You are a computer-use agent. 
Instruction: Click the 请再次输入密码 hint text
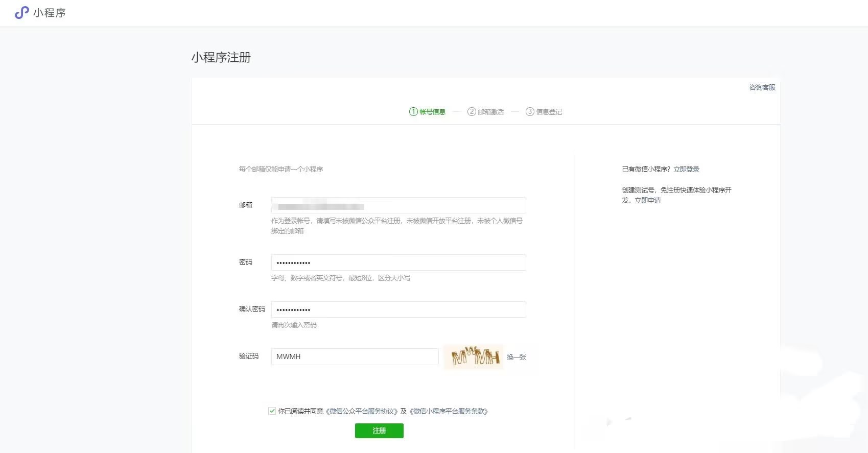pos(294,325)
